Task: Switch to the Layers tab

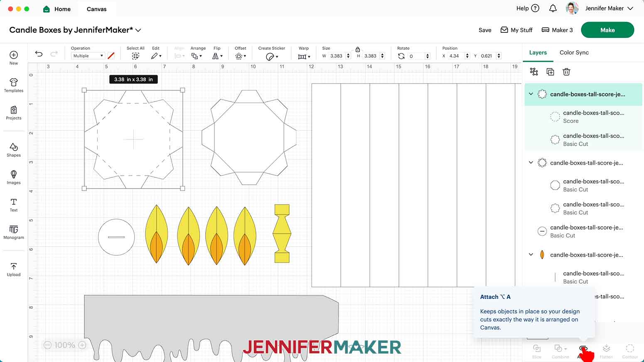Action: (538, 53)
